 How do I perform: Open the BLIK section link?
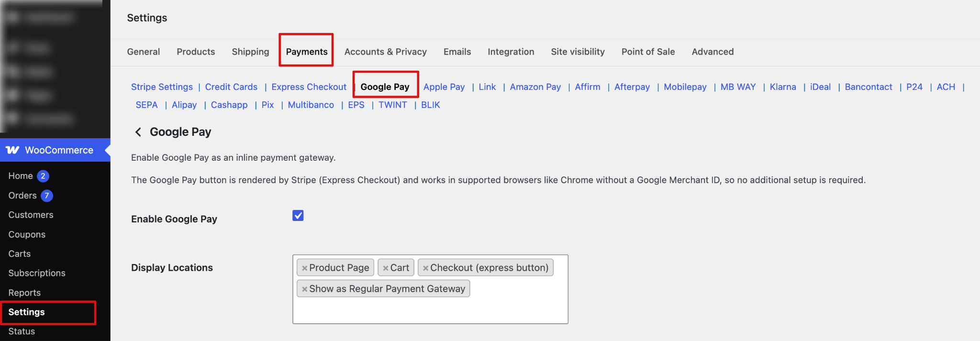[430, 105]
